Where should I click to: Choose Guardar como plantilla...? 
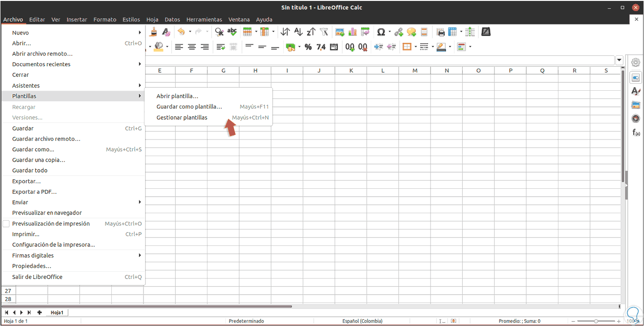(189, 107)
